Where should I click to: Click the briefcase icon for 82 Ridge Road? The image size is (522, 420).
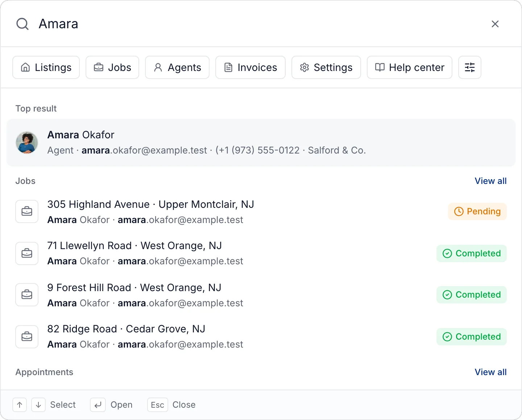[x=27, y=337]
